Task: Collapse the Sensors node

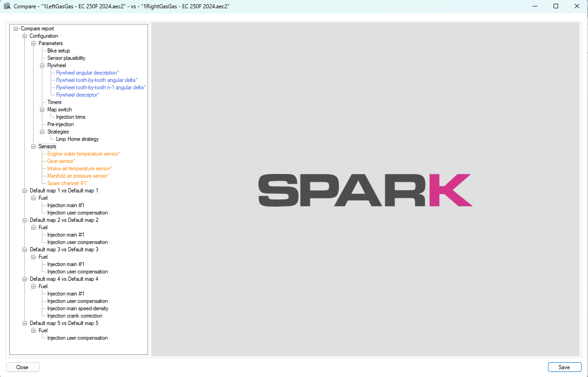Action: coord(34,146)
